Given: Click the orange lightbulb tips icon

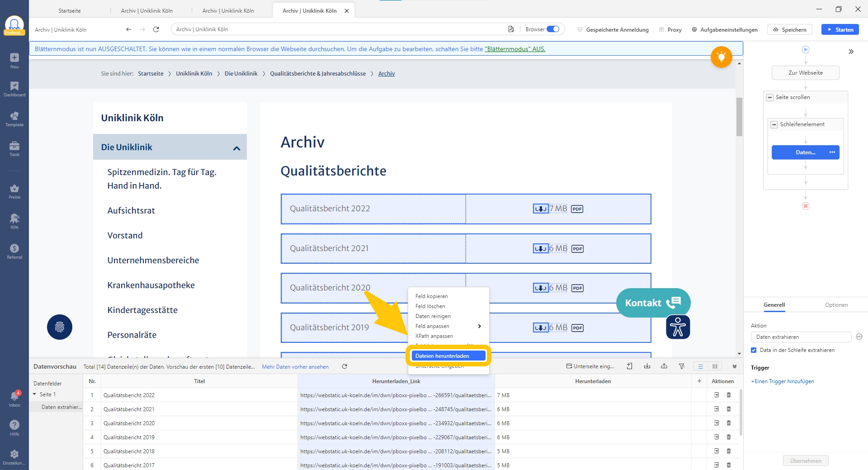Looking at the screenshot, I should [x=721, y=57].
